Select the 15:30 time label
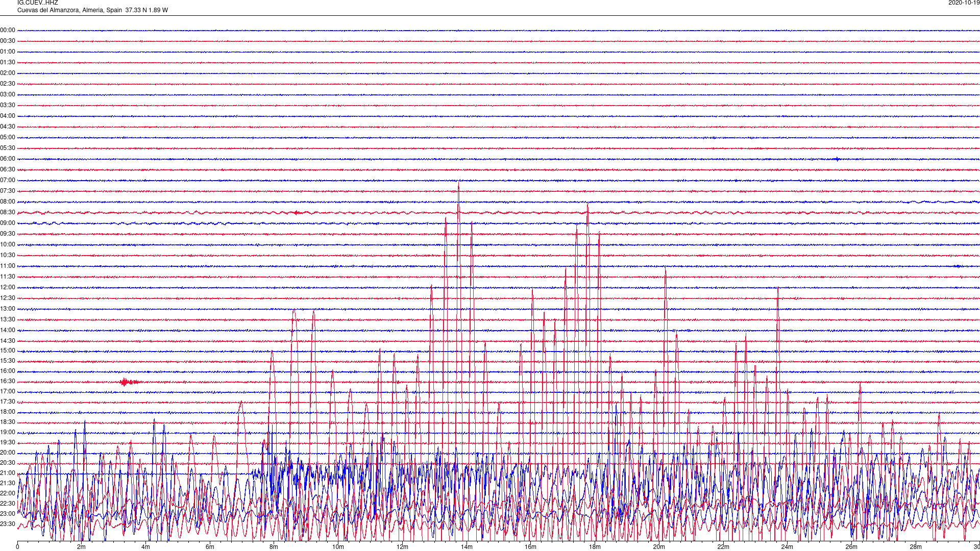This screenshot has width=980, height=551. (8, 361)
